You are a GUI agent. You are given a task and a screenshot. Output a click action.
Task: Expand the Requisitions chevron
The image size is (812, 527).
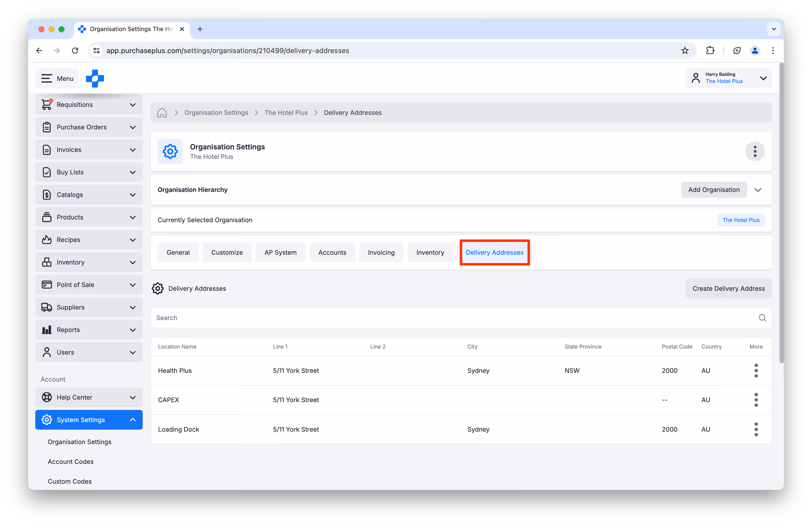point(133,105)
